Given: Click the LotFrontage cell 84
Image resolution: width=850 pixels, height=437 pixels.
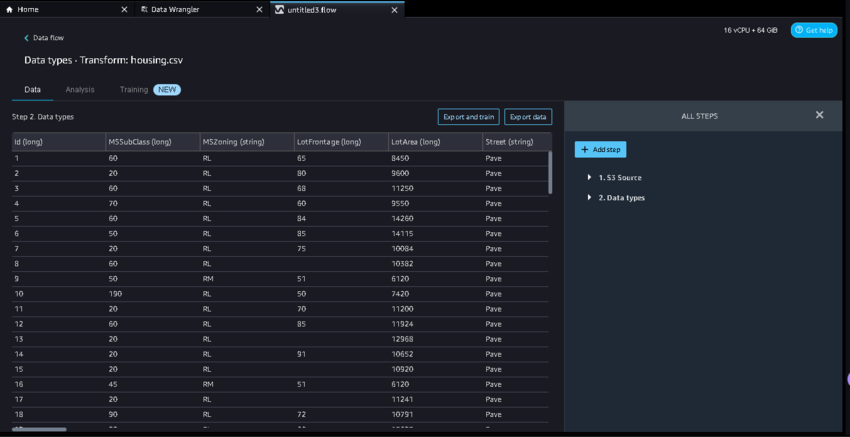Looking at the screenshot, I should tap(301, 218).
